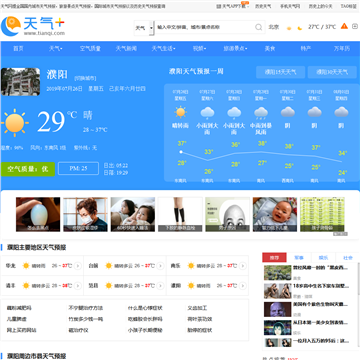This screenshot has width=360, height=360.
Task: Click the 濮阳15天天气 button
Action: [x=280, y=72]
